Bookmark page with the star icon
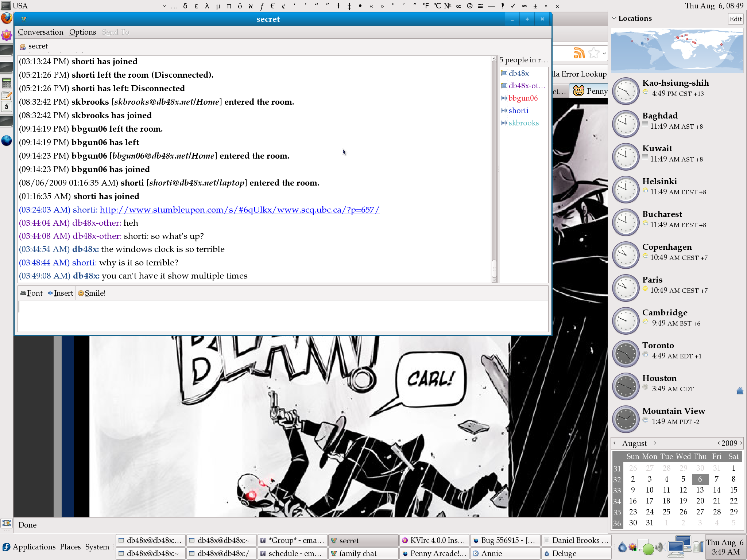This screenshot has width=747, height=560. click(594, 53)
